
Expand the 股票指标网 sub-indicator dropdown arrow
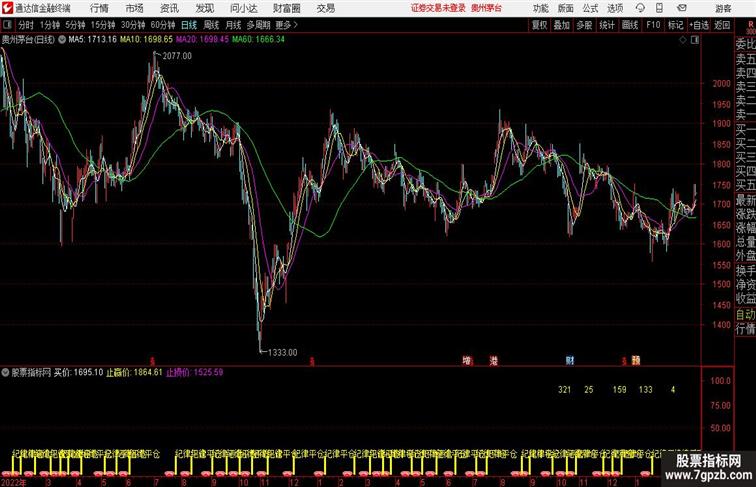tap(5, 372)
